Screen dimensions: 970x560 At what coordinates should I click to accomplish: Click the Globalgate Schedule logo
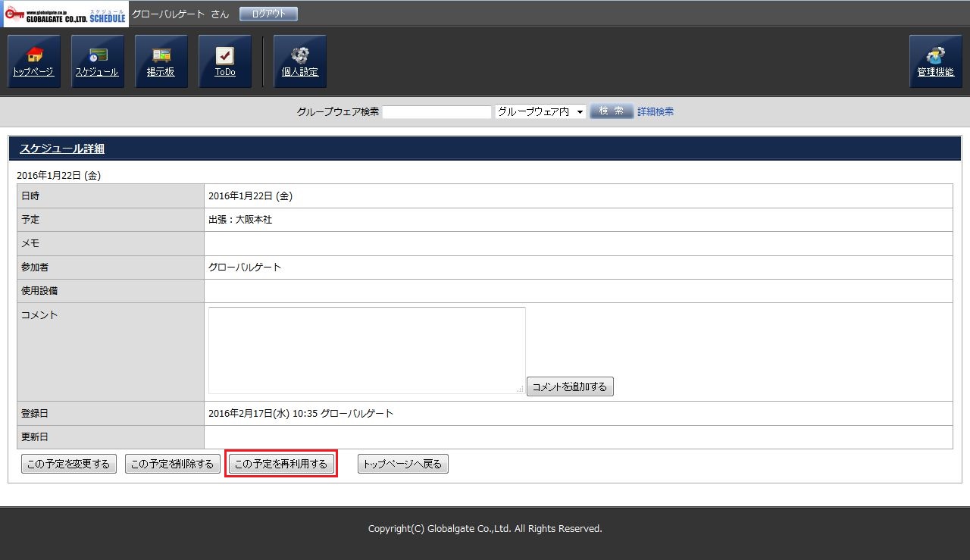click(65, 14)
